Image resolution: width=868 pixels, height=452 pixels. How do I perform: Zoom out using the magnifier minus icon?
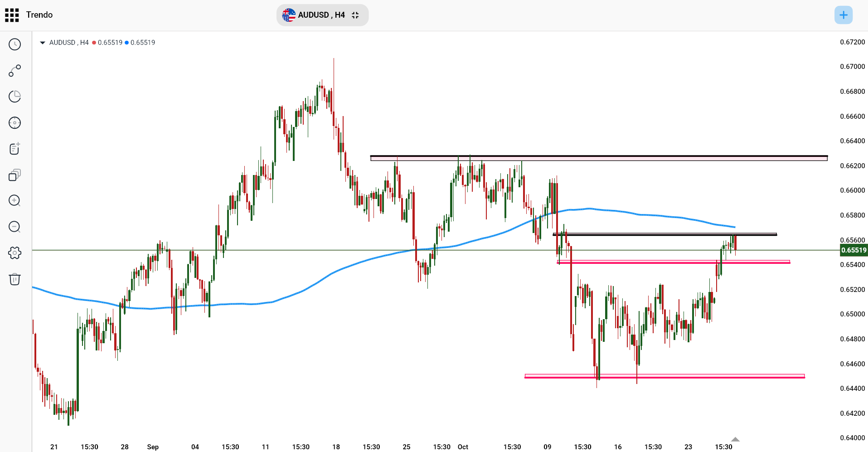[x=15, y=227]
